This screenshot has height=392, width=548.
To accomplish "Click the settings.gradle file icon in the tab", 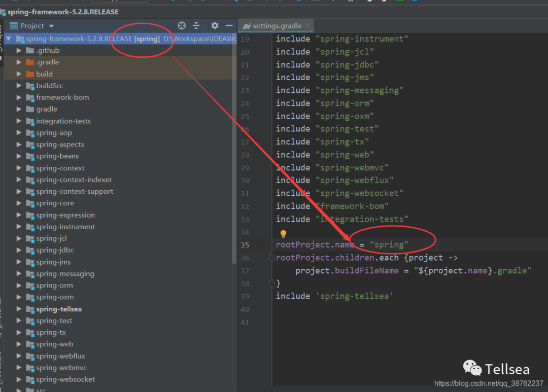I will click(247, 26).
